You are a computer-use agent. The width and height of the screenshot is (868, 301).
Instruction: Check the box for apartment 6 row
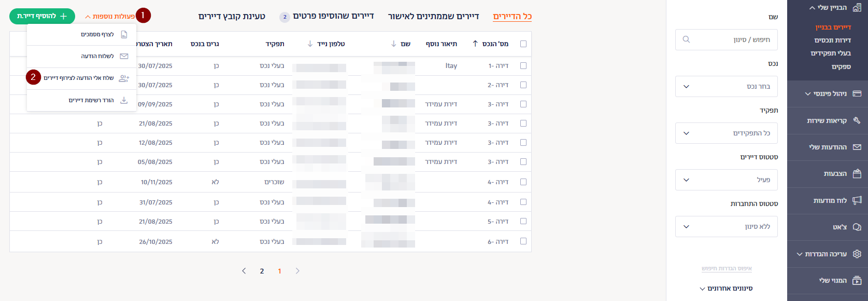(x=523, y=241)
